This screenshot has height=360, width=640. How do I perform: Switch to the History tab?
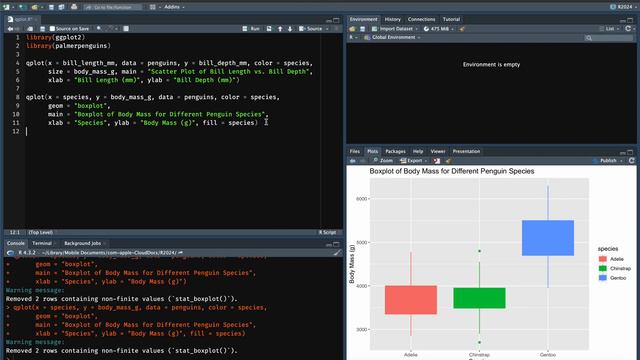point(393,19)
